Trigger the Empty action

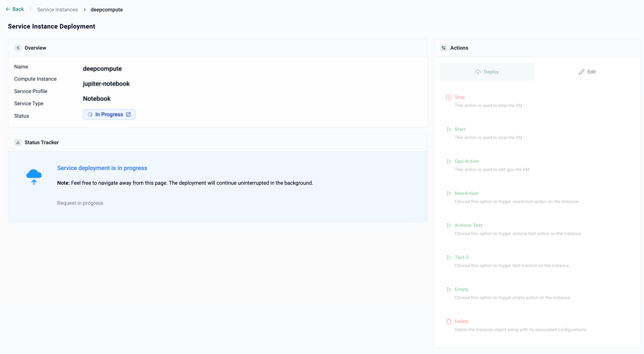pyautogui.click(x=461, y=289)
